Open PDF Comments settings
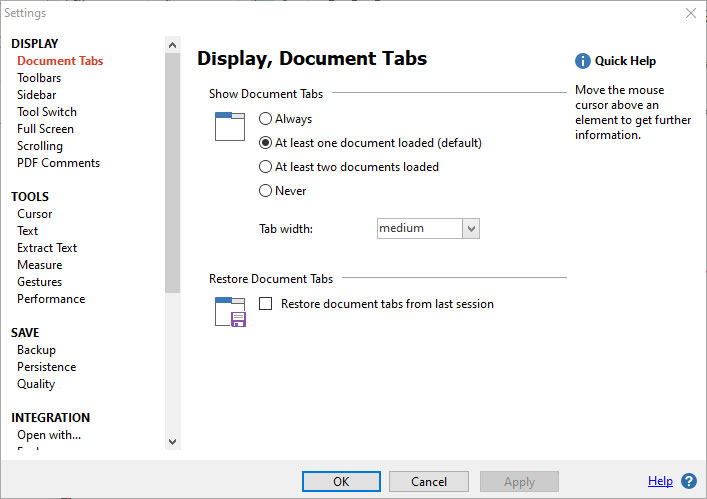This screenshot has width=707, height=499. pyautogui.click(x=58, y=163)
